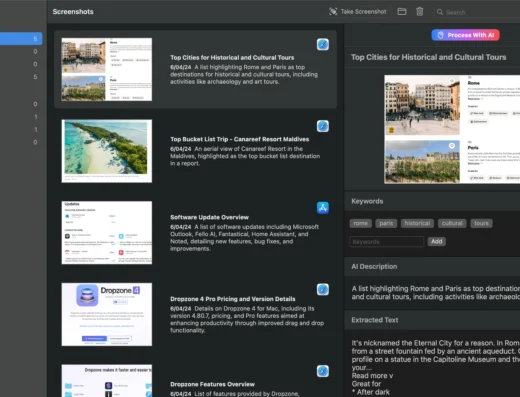Viewport: 520px width, 397px height.
Task: Click the Add keyword button
Action: click(437, 241)
